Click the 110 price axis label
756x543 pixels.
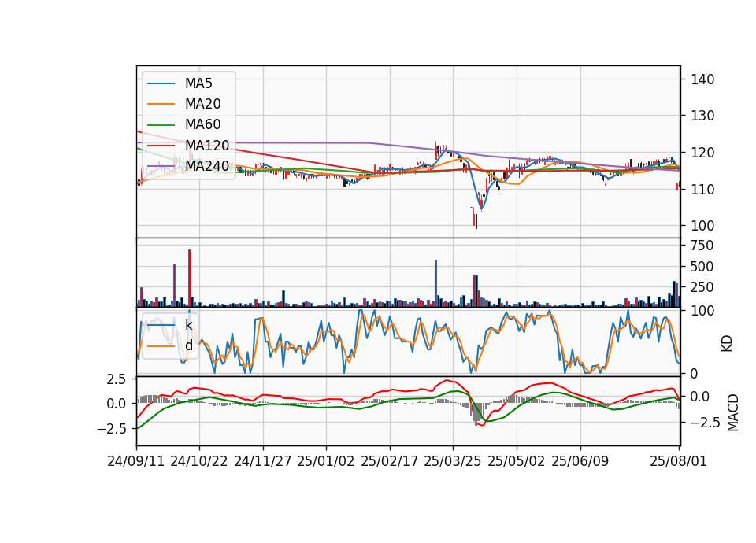[702, 190]
